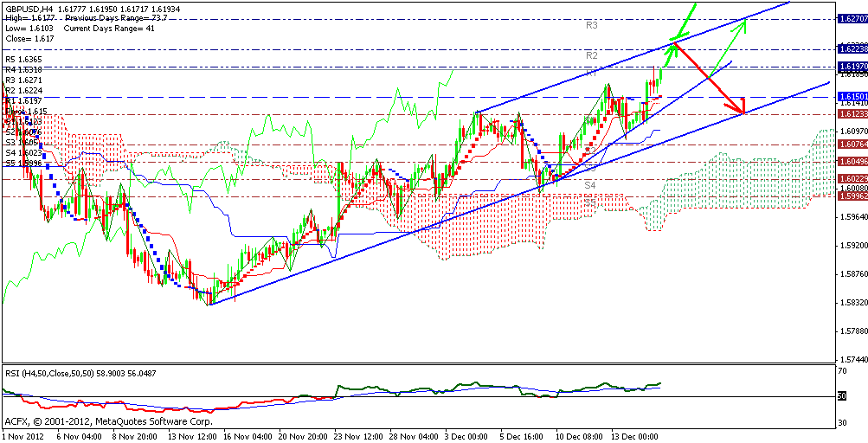This screenshot has height=443, width=868.
Task: Click the gray S4 label in chart
Action: 589,185
